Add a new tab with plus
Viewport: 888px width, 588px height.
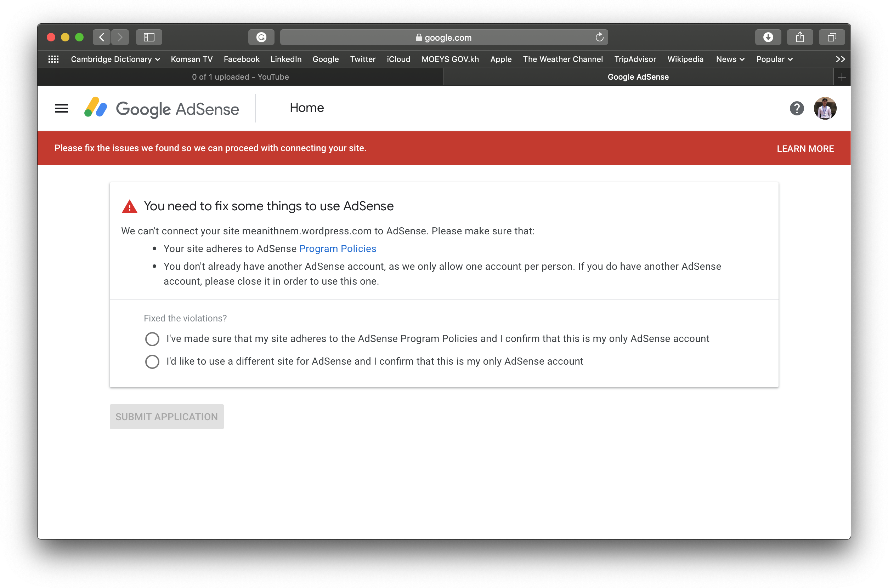tap(842, 77)
